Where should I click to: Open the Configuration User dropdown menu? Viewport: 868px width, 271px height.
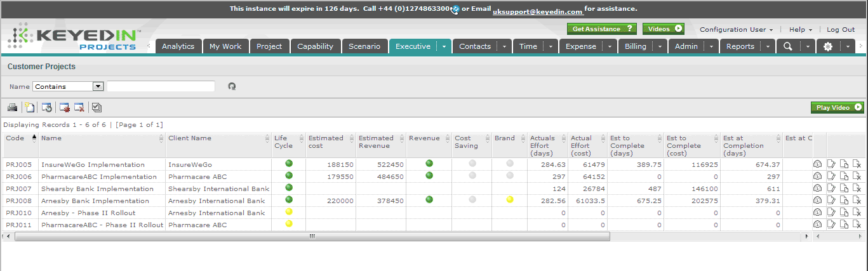736,29
